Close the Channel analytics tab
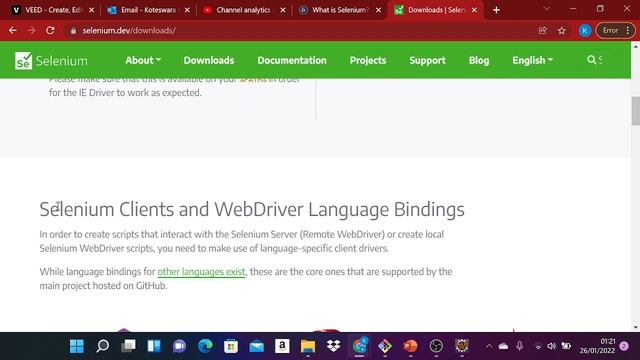This screenshot has width=640, height=360. pyautogui.click(x=283, y=10)
